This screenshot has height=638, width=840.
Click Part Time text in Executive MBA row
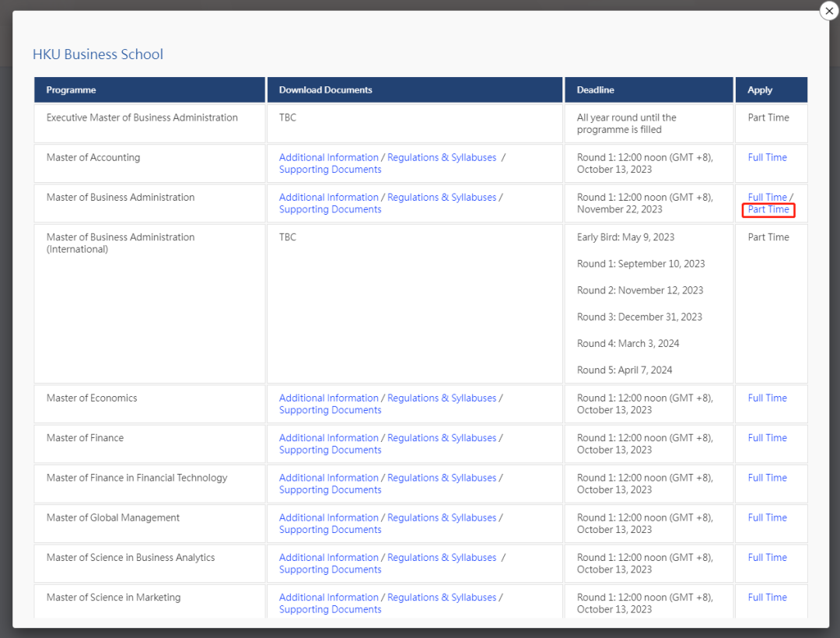point(768,117)
